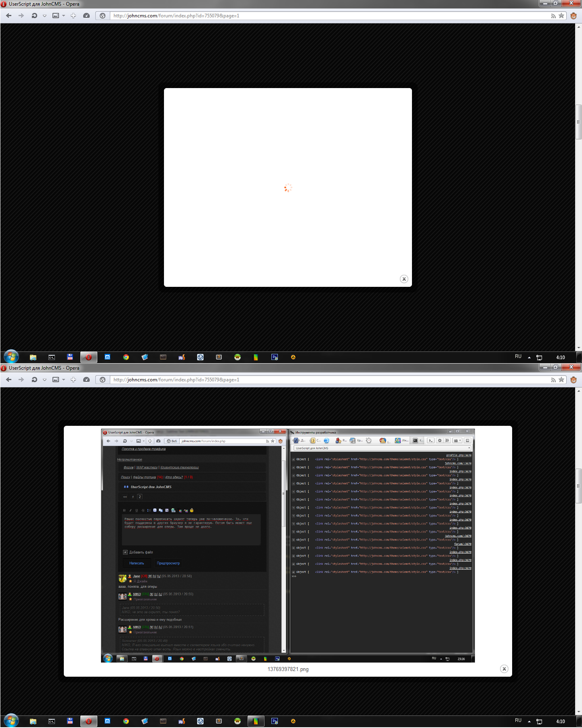The width and height of the screenshot is (582, 728).
Task: Reload the page in the lower Opera window
Action: 34,380
